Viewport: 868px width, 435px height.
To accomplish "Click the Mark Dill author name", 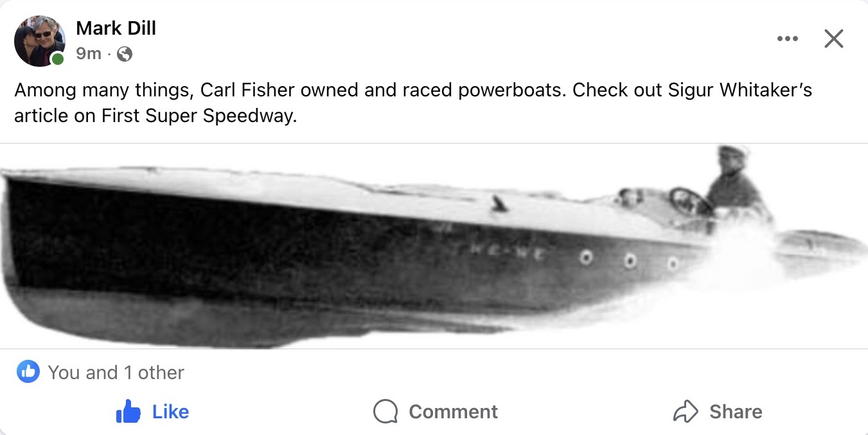I will pos(116,28).
